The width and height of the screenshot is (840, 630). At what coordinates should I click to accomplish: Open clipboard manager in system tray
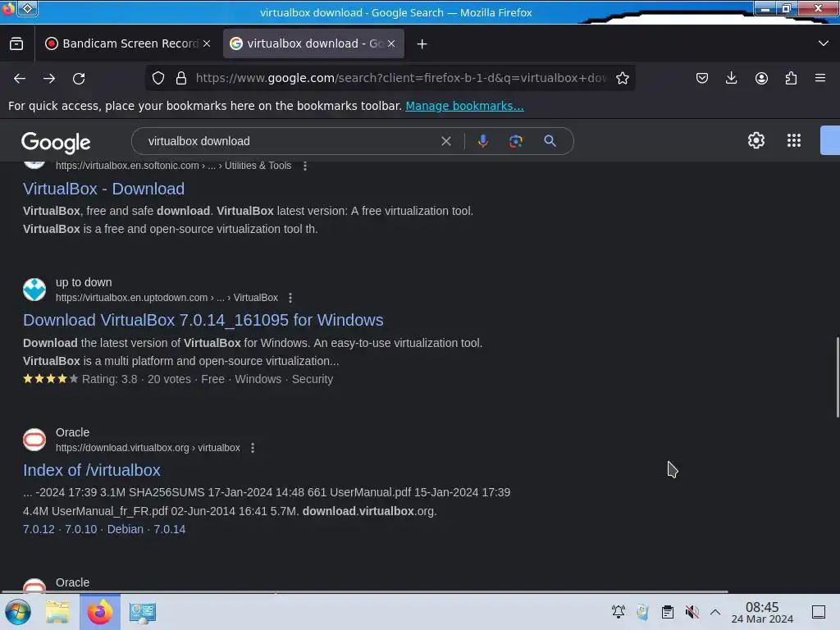[x=668, y=612]
